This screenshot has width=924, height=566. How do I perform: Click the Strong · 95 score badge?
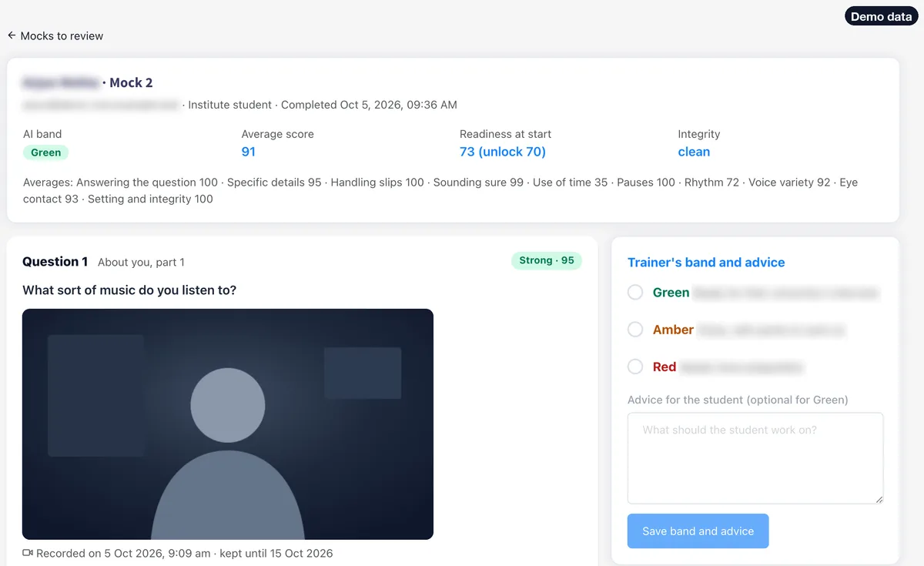click(547, 261)
